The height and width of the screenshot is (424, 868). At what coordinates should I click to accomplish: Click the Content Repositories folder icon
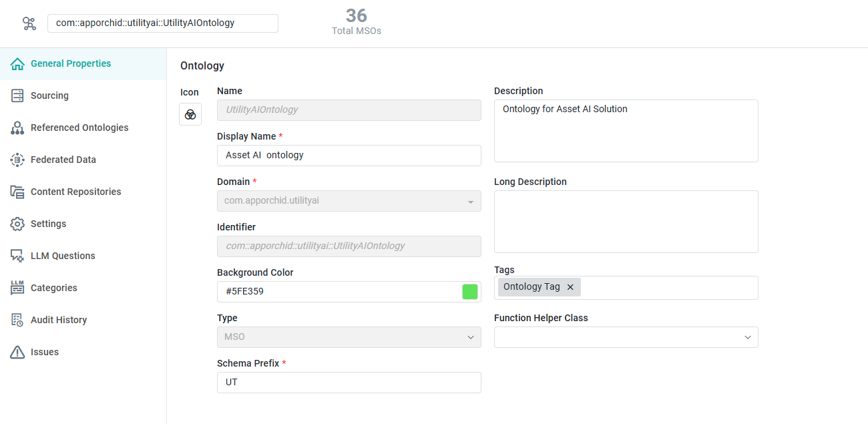[x=17, y=192]
